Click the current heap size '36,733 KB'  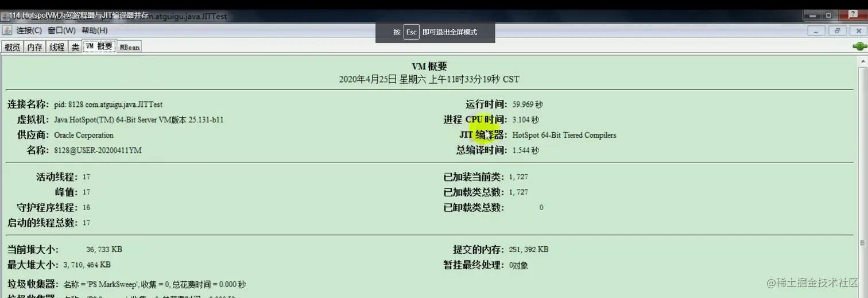pyautogui.click(x=104, y=250)
